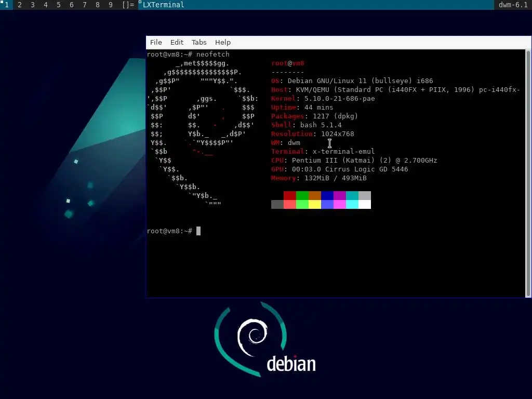
Task: Click the white color block
Action: [x=364, y=204]
